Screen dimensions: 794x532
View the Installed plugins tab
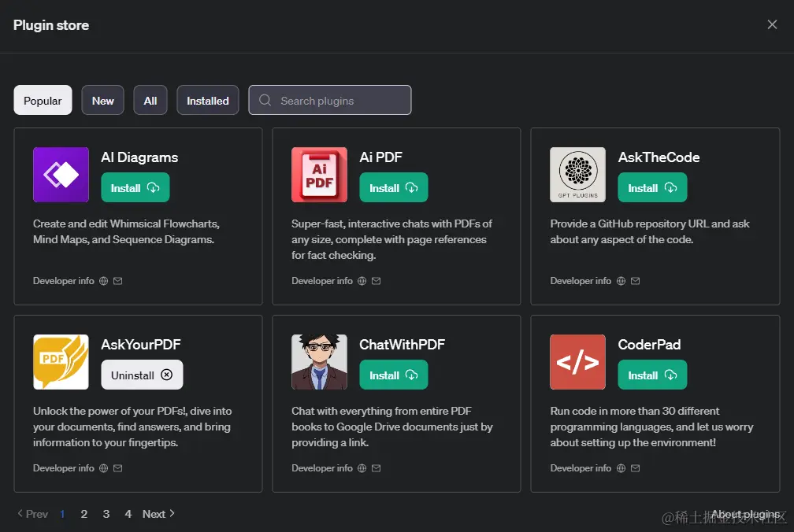(208, 100)
